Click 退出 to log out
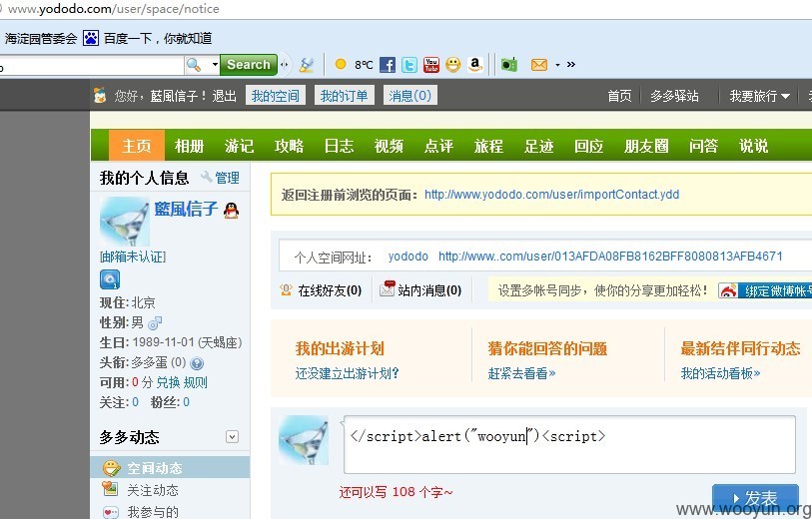Image resolution: width=812 pixels, height=519 pixels. [225, 96]
